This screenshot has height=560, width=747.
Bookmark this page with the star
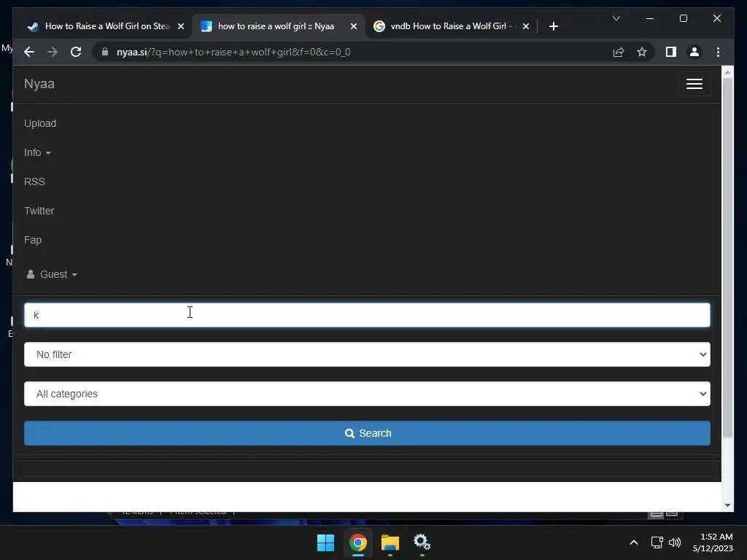(642, 52)
